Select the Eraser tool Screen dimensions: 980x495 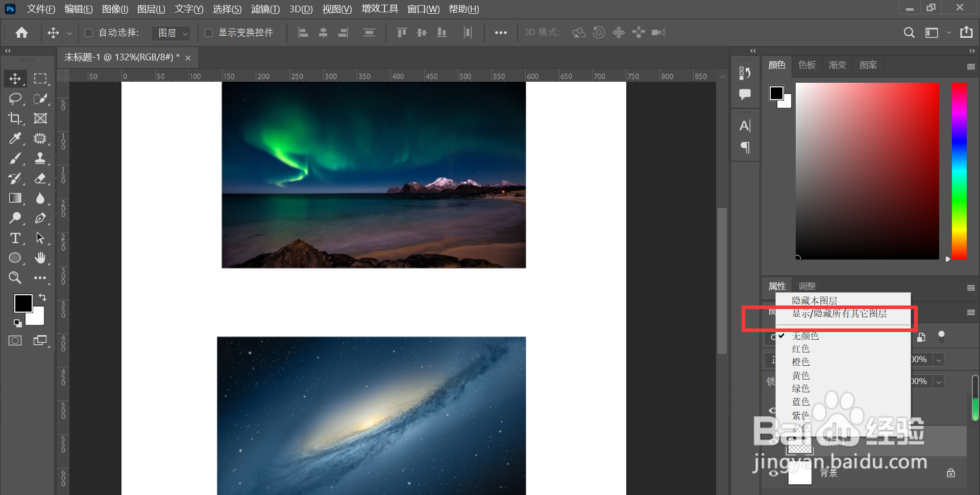pos(40,178)
